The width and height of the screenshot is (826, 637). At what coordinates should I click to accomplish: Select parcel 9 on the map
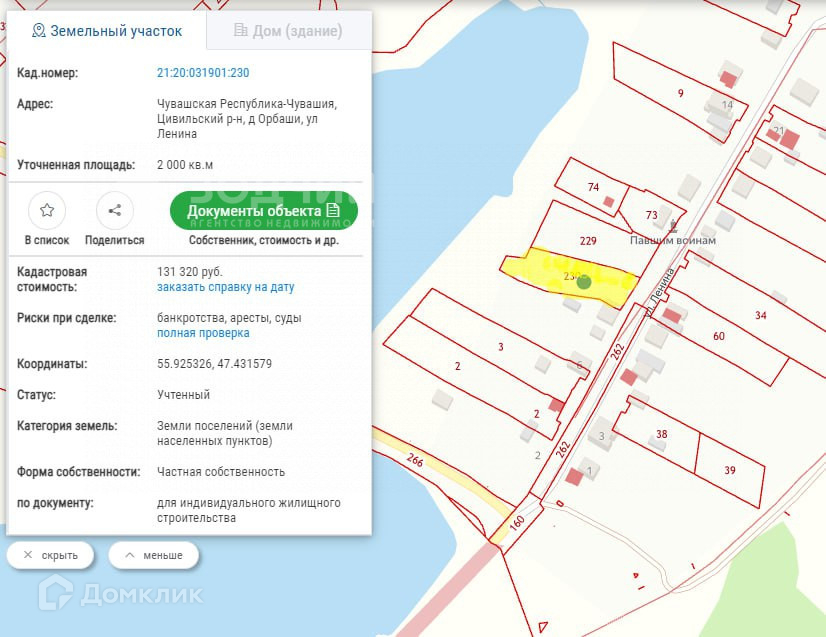681,93
